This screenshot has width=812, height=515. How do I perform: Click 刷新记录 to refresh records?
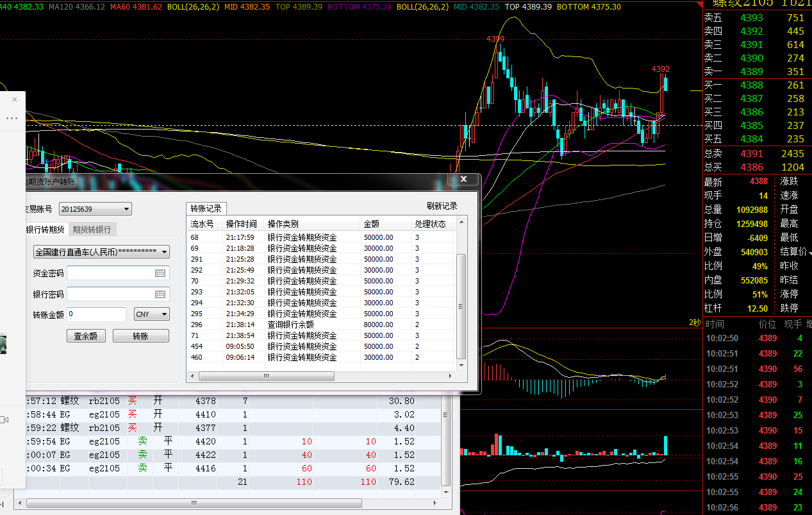click(x=442, y=206)
